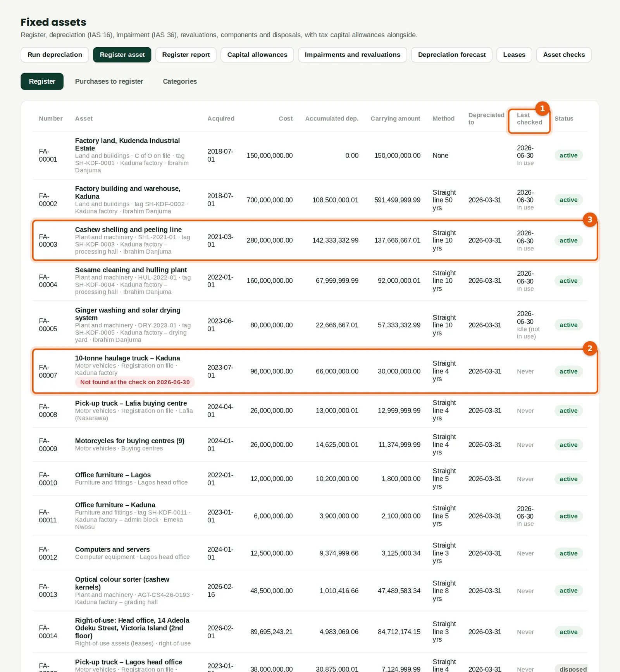The height and width of the screenshot is (672, 620).
Task: Select Office furniture – Kaduna
Action: (x=115, y=505)
